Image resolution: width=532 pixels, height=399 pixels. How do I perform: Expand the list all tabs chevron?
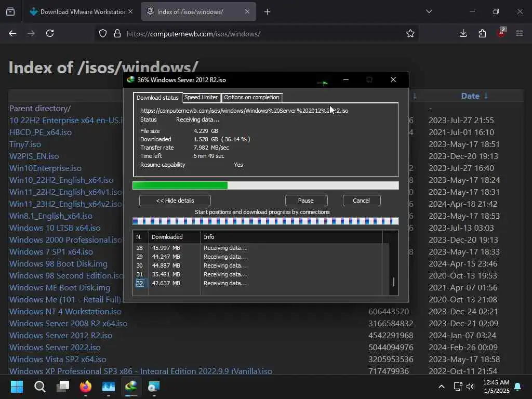(x=429, y=11)
